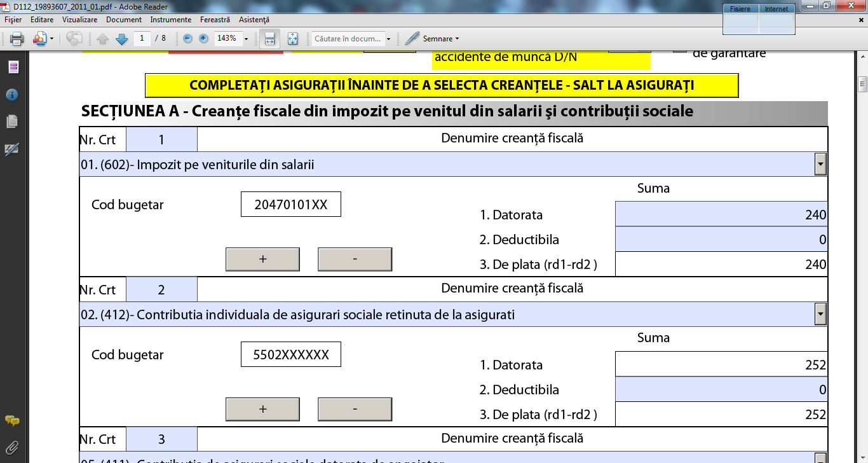
Task: Open dropdown arrow beside collaborate icon
Action: pos(52,39)
